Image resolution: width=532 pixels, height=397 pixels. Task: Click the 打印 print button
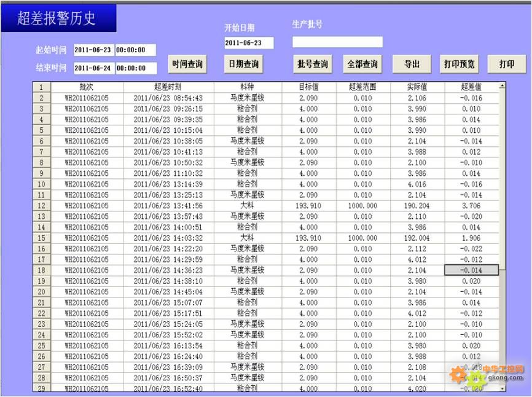[x=507, y=64]
